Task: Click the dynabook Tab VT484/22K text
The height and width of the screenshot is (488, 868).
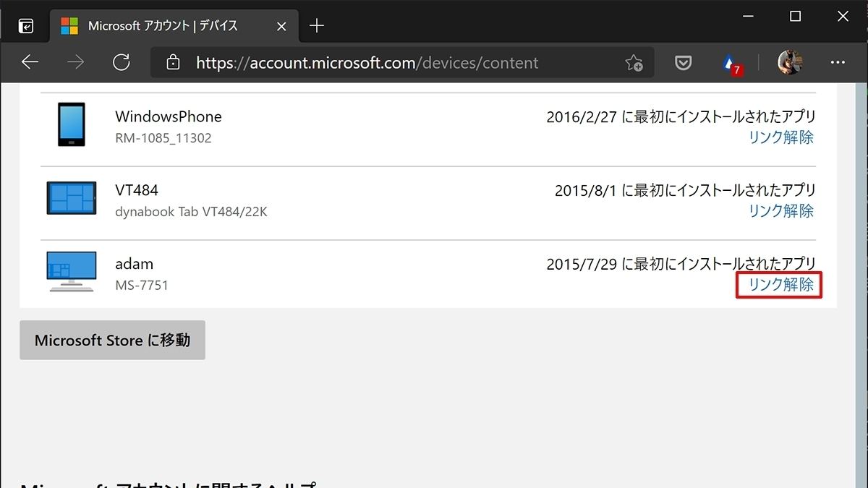Action: [x=191, y=212]
